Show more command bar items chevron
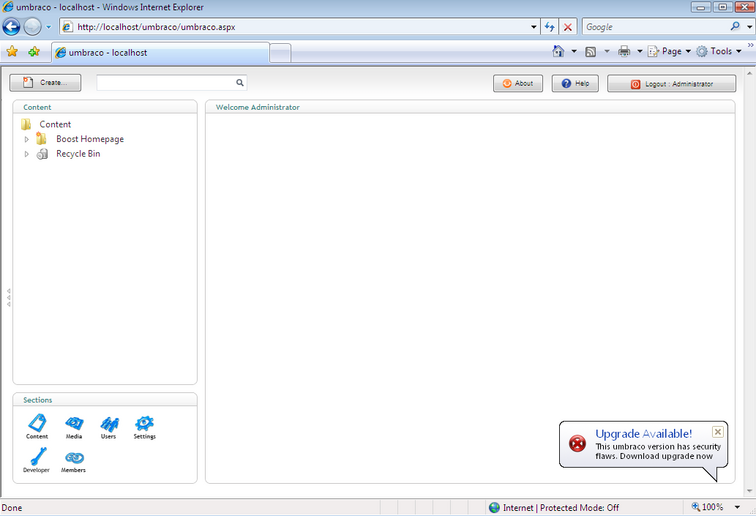The height and width of the screenshot is (516, 756). (750, 45)
